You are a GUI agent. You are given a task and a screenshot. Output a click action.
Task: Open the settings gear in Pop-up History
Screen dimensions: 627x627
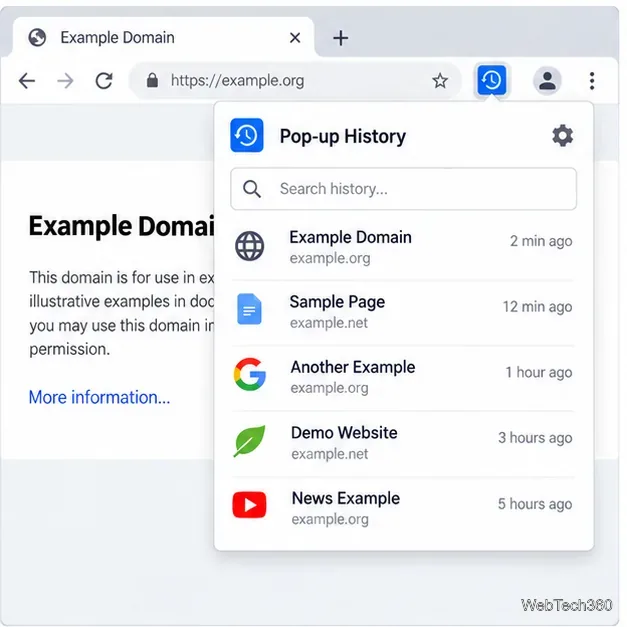pos(562,136)
